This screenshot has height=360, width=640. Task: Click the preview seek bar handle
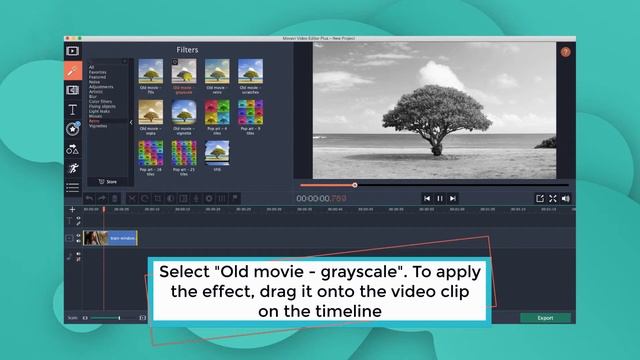click(355, 185)
